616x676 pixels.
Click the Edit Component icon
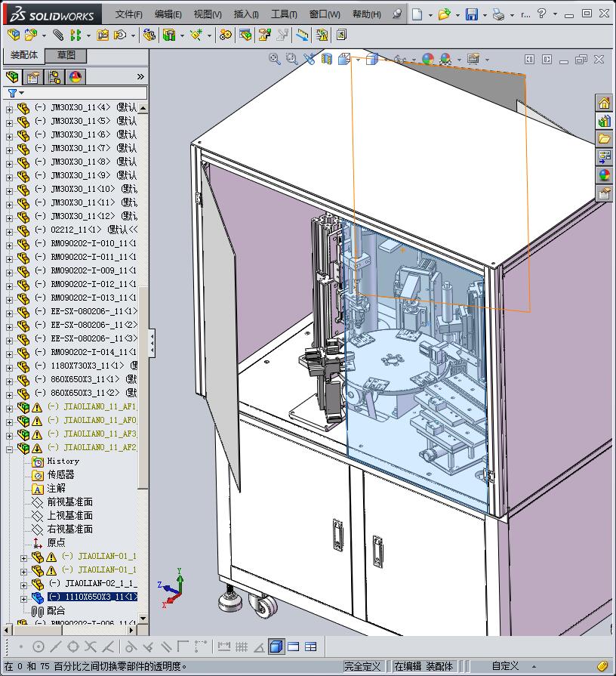[x=14, y=35]
